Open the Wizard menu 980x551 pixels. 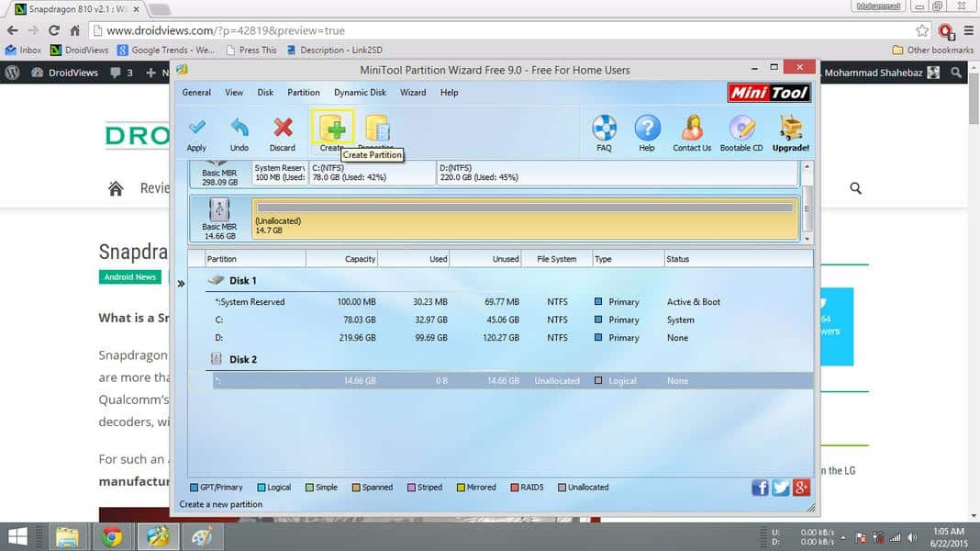pos(413,93)
